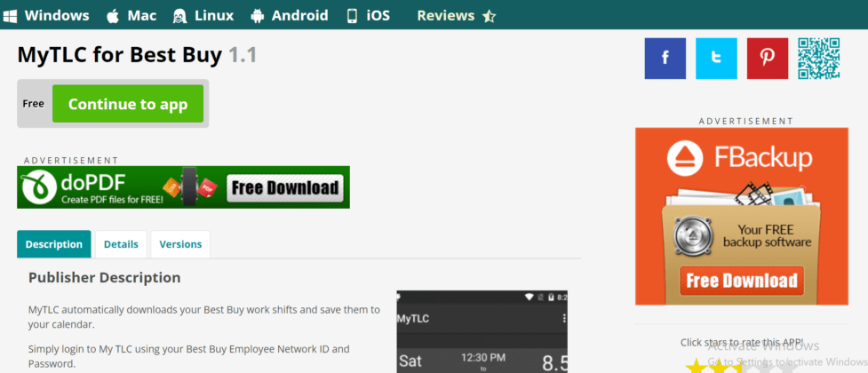Rate the app with first star

point(697,367)
